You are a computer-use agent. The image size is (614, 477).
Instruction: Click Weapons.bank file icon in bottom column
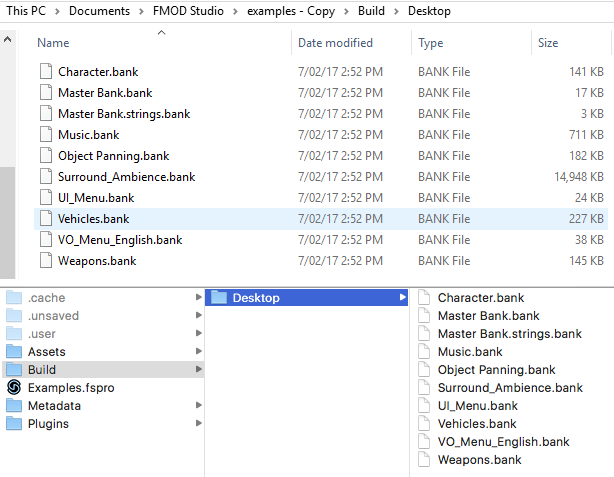(x=424, y=460)
